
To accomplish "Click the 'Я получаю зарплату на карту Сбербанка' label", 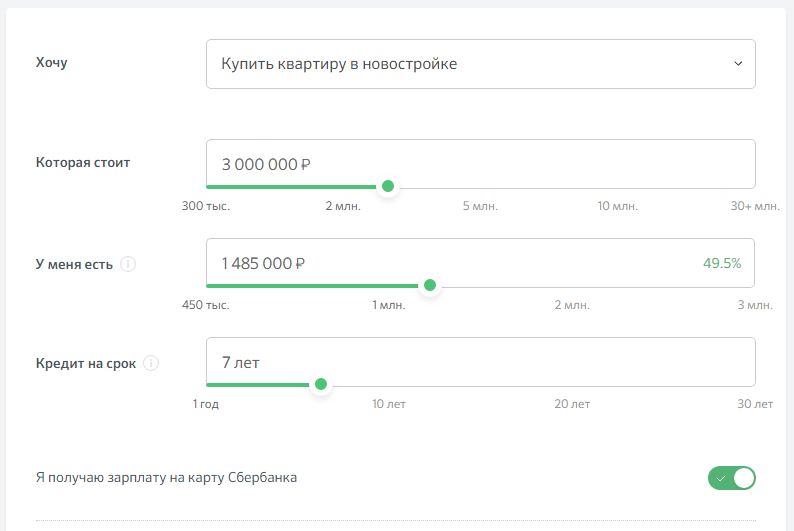I will (x=166, y=477).
